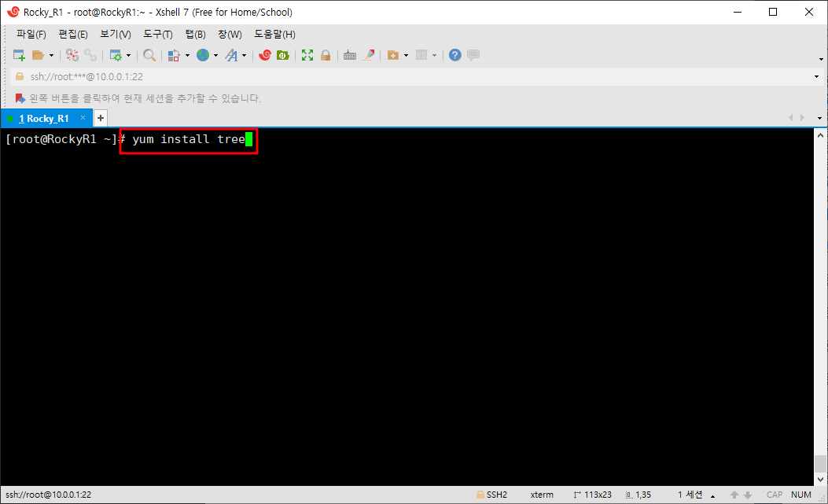
Task: Expand the address bar history dropdown
Action: (x=816, y=76)
